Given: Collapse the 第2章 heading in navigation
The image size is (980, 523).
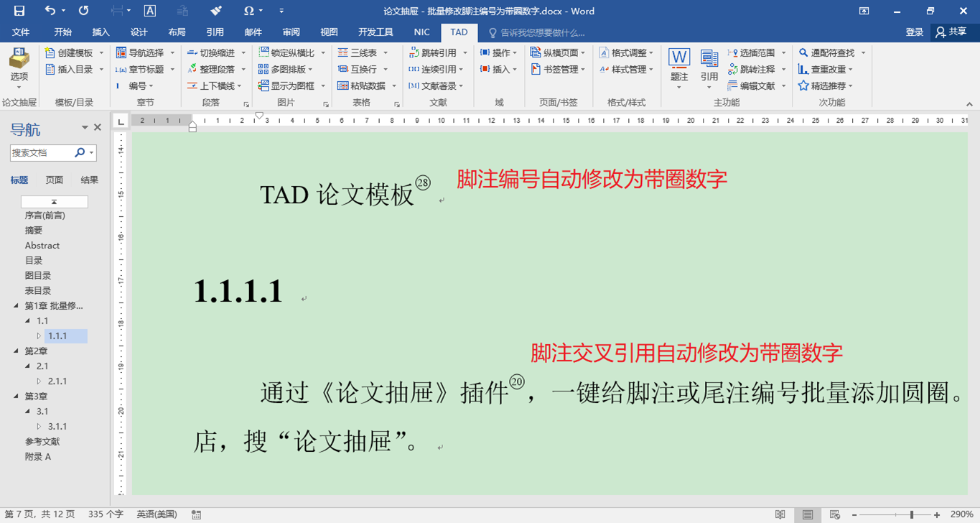Looking at the screenshot, I should point(17,351).
